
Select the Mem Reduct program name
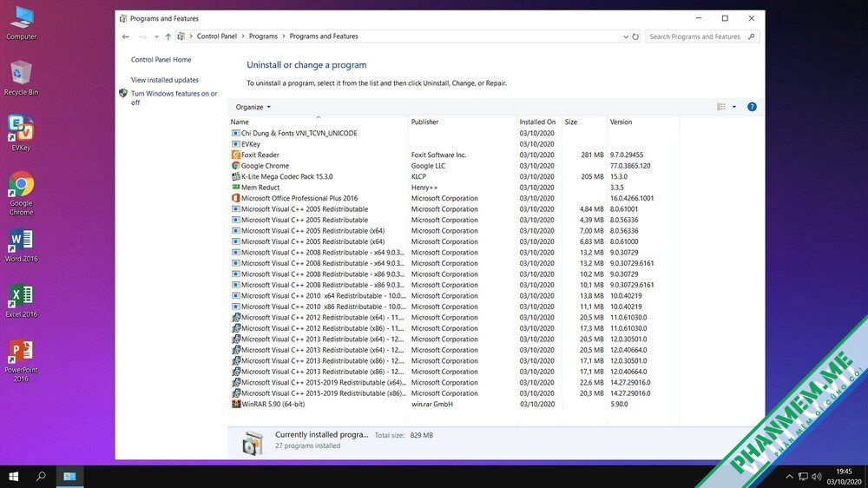click(260, 188)
